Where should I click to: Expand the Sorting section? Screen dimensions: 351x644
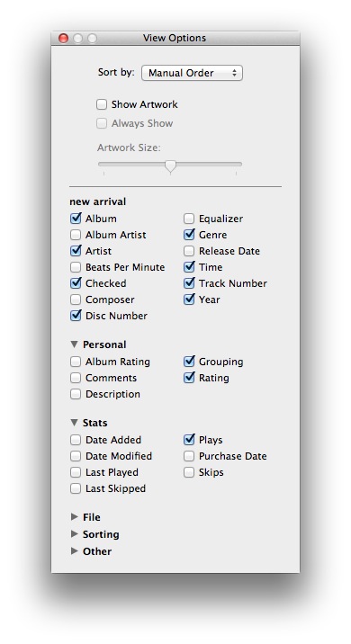click(x=75, y=534)
